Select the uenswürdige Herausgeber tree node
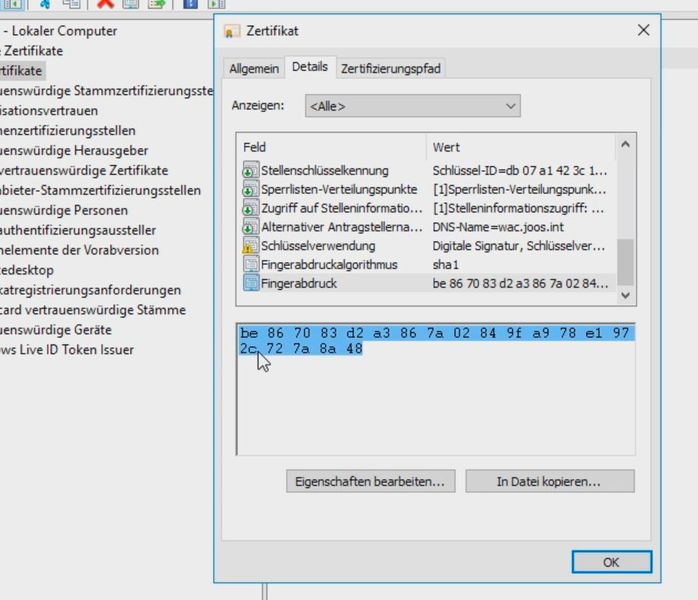 point(74,150)
